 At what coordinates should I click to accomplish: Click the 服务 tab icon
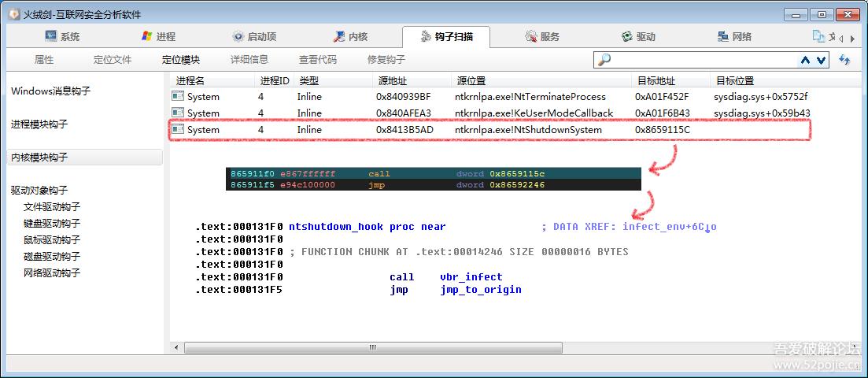(531, 36)
